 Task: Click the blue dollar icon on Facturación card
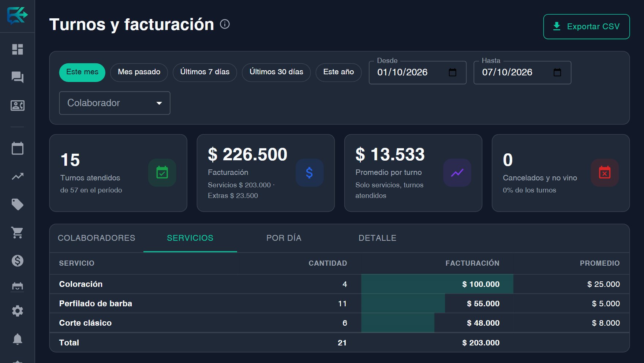[310, 173]
